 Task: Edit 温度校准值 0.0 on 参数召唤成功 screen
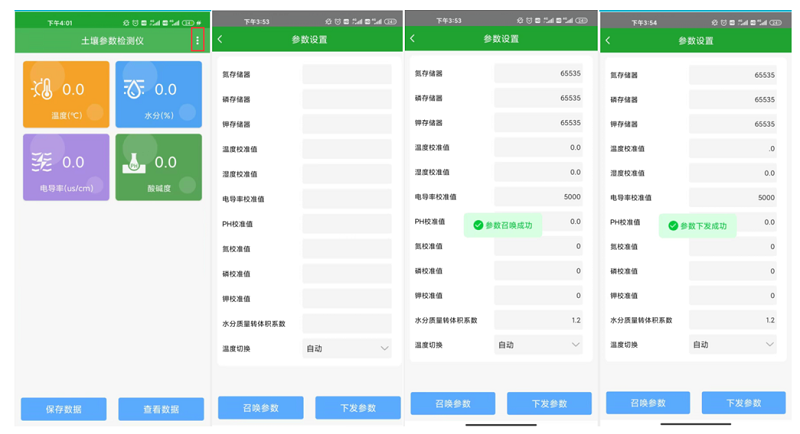pos(538,147)
